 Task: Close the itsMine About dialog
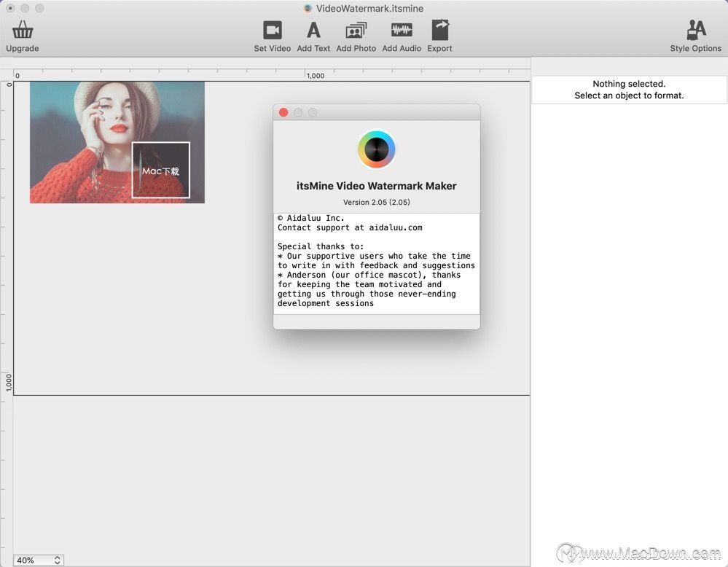tap(283, 112)
